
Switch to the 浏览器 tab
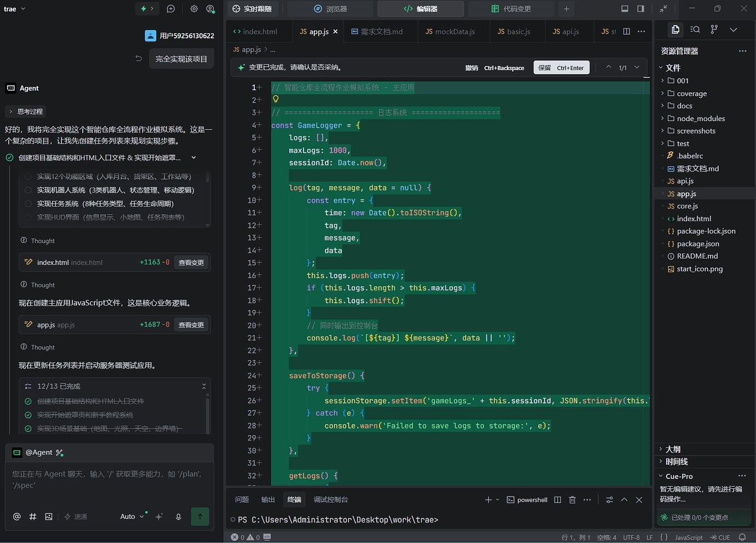330,9
